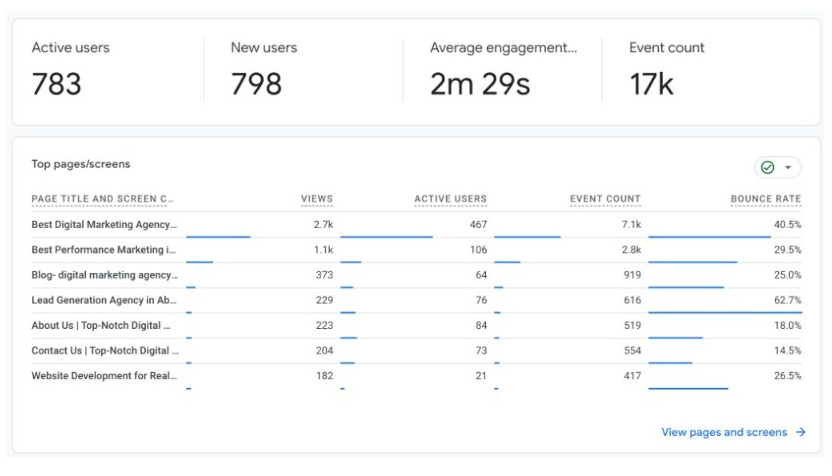The width and height of the screenshot is (832, 476).
Task: Select the Best Performance Marketing page row
Action: point(104,250)
